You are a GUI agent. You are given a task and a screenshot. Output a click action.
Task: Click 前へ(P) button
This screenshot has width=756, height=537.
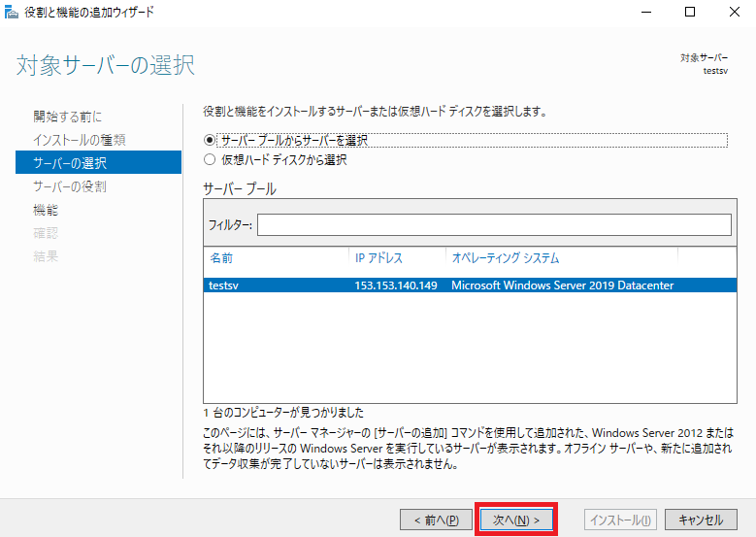click(x=436, y=520)
